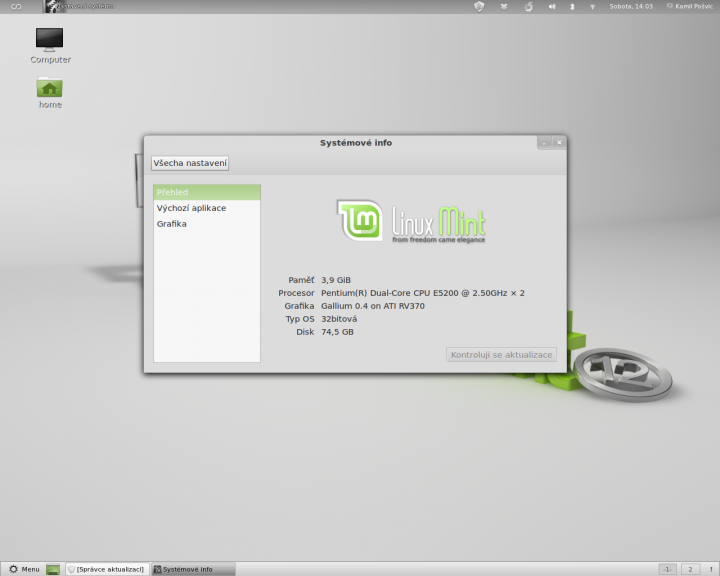Select Výchozí aplikace in the sidebar
Viewport: 720px width, 576px height.
point(207,208)
